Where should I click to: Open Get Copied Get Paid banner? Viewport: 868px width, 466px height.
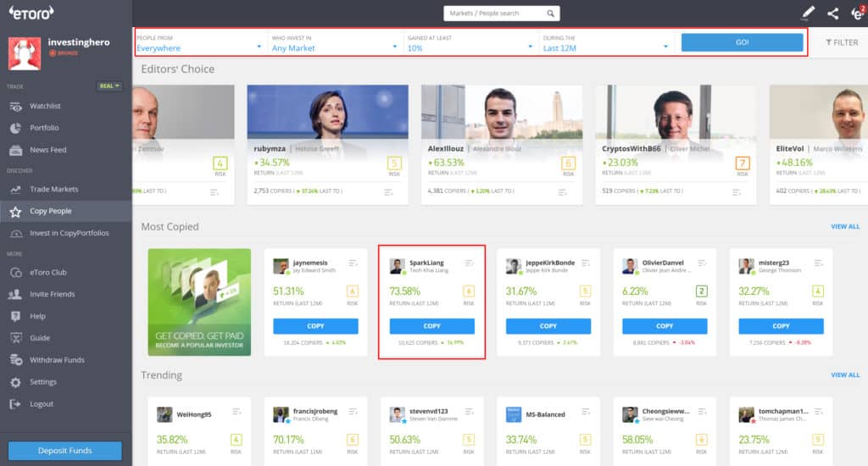click(199, 302)
